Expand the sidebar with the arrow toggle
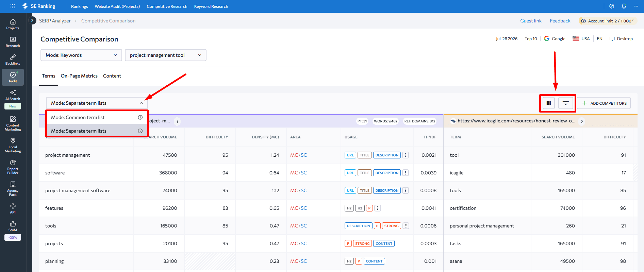The image size is (644, 272). point(32,20)
